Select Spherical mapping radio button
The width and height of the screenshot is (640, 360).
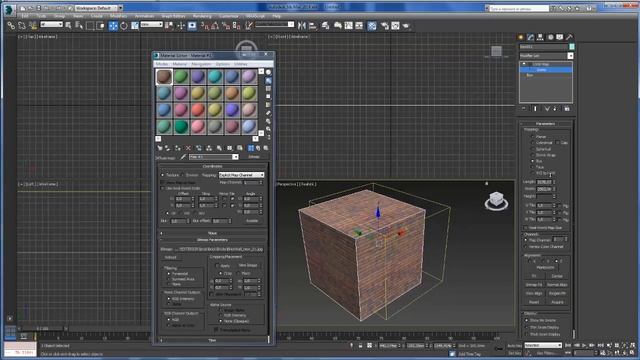click(532, 149)
